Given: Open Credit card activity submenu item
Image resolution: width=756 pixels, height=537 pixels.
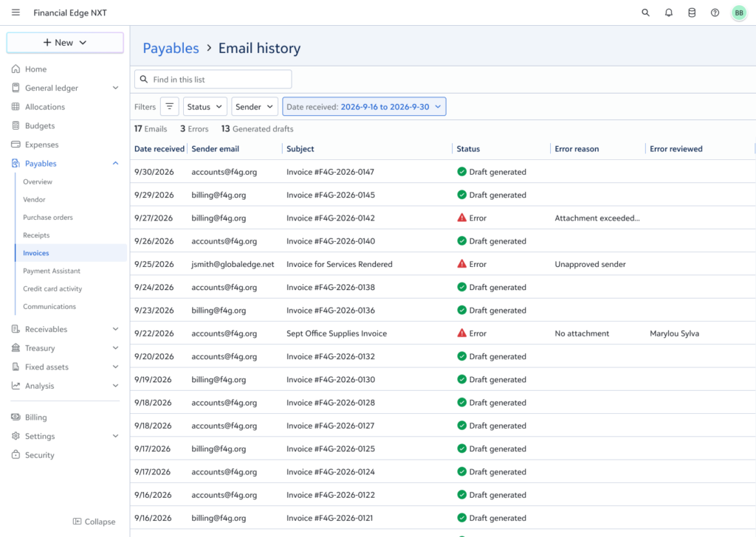Looking at the screenshot, I should [52, 288].
